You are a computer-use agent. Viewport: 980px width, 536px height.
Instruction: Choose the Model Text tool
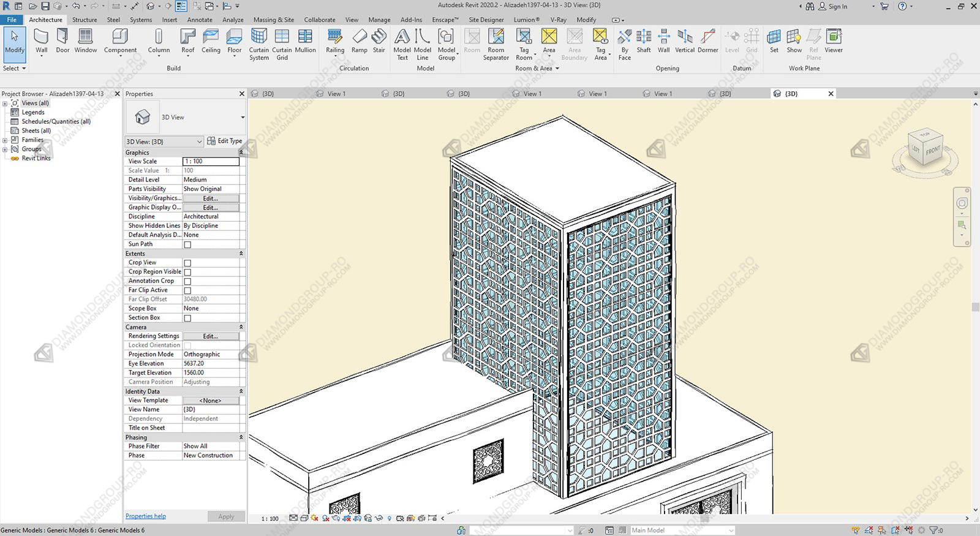point(402,44)
